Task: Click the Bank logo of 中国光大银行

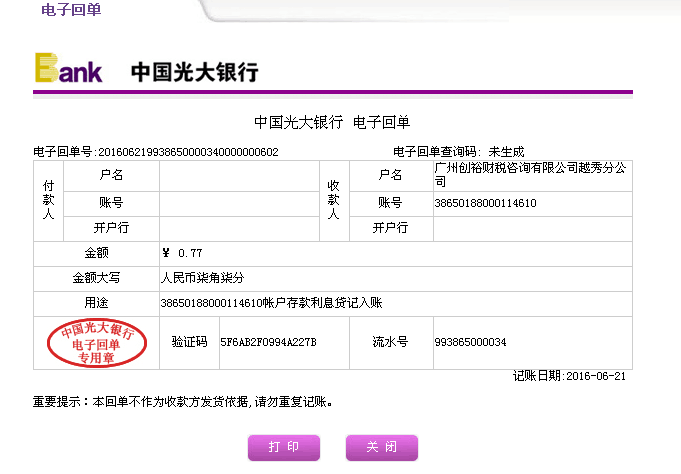Action: pos(69,68)
